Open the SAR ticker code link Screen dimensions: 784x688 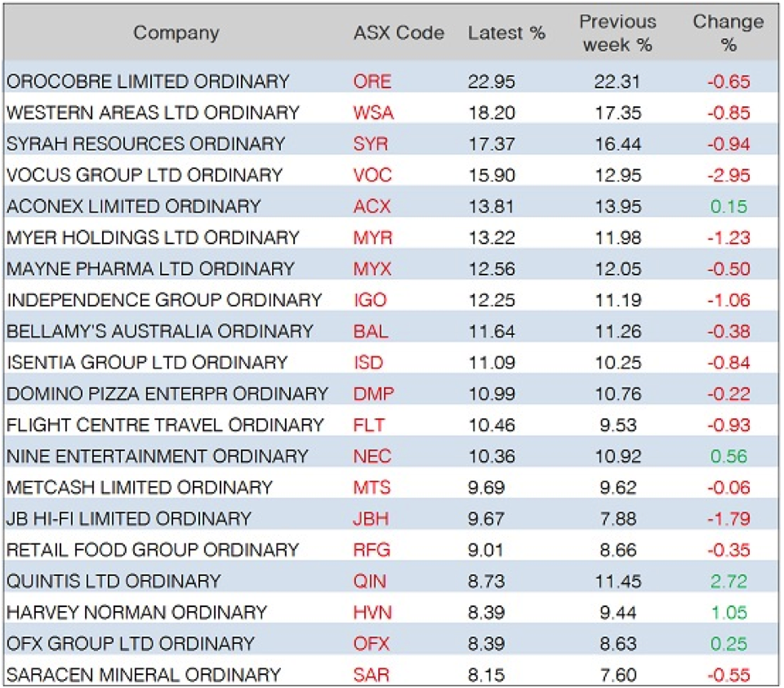[x=372, y=675]
